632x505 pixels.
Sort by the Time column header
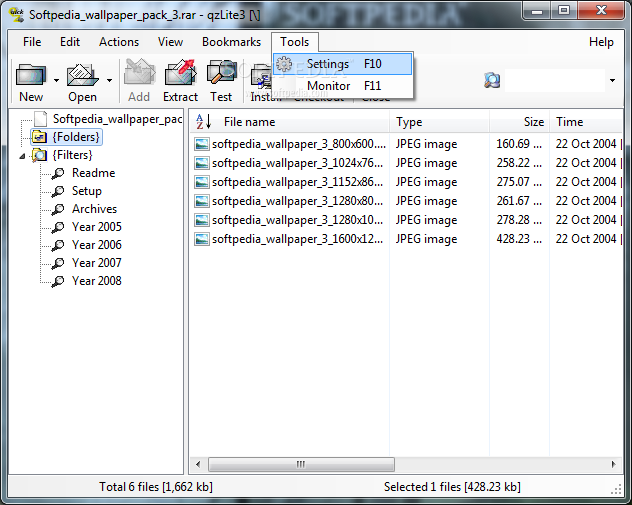click(x=586, y=121)
